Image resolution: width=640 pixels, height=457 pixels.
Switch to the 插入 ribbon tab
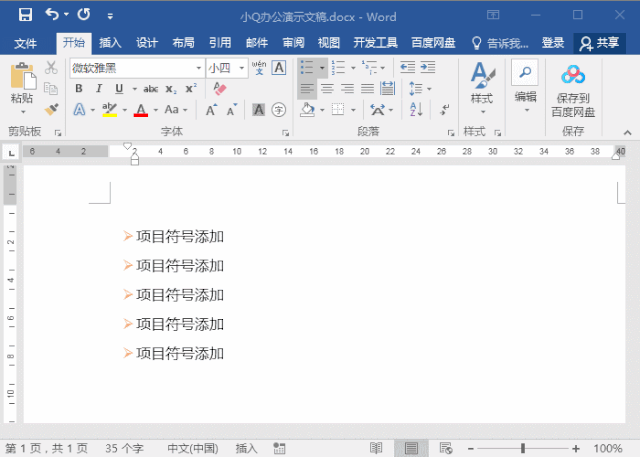click(110, 43)
